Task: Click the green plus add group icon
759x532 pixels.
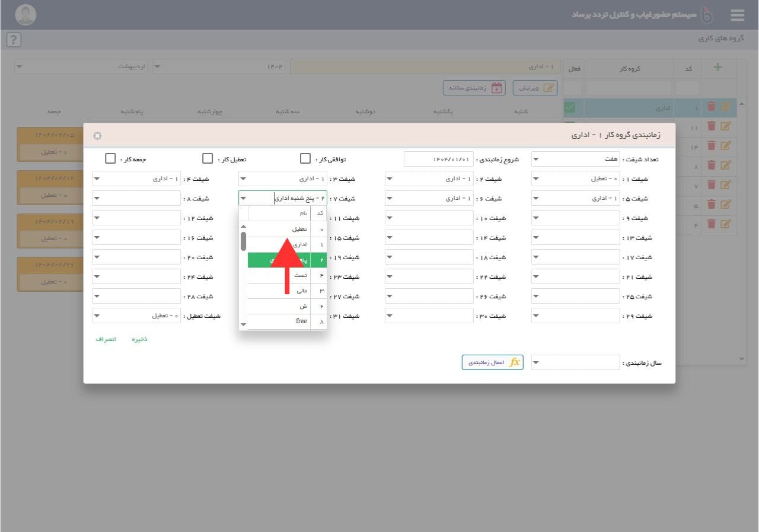Action: 717,68
